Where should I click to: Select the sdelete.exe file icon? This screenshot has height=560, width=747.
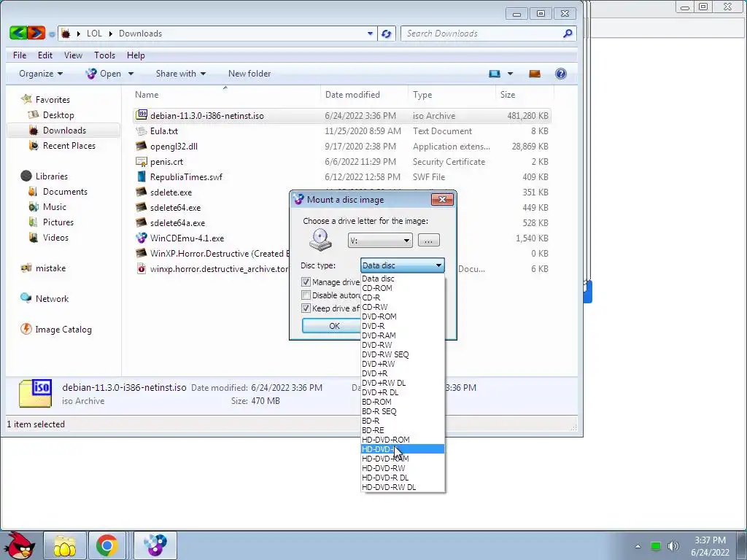point(142,192)
